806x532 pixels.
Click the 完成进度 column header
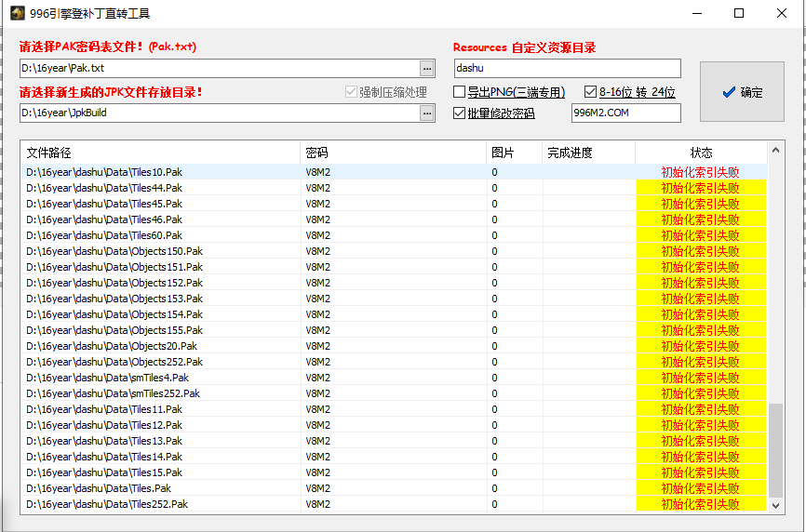pyautogui.click(x=587, y=153)
